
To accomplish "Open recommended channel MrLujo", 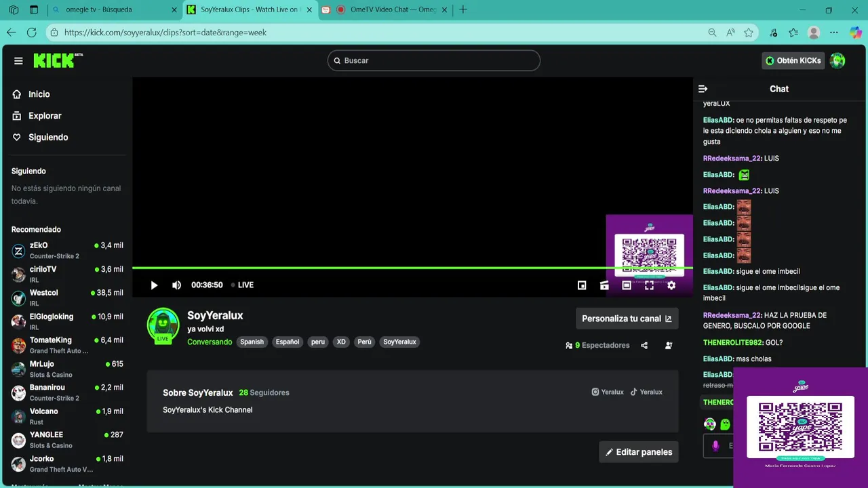I will coord(67,369).
